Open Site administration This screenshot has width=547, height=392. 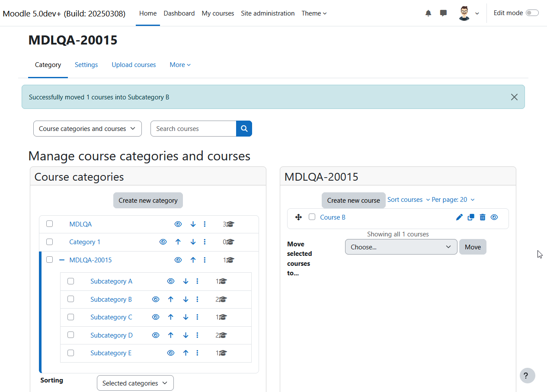click(268, 13)
